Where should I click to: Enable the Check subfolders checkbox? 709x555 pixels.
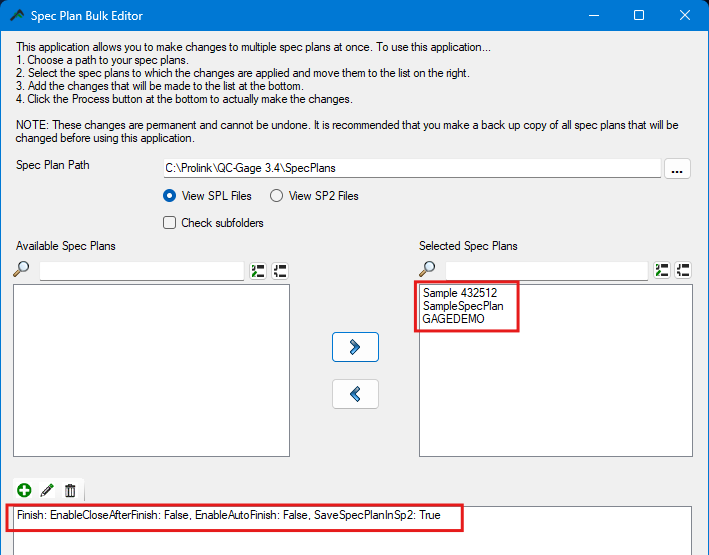(170, 222)
